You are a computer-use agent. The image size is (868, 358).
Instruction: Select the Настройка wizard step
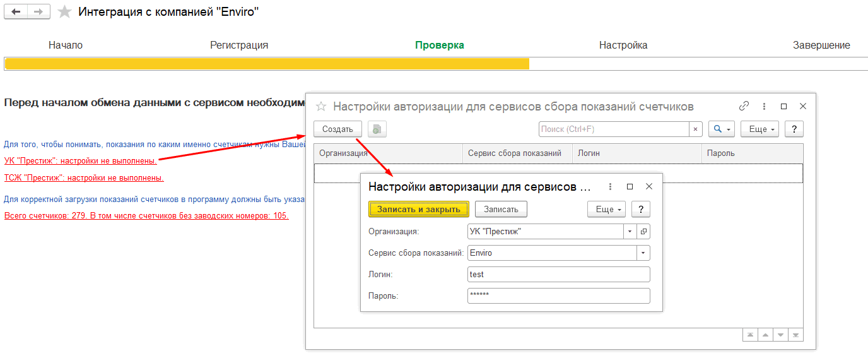tap(623, 45)
